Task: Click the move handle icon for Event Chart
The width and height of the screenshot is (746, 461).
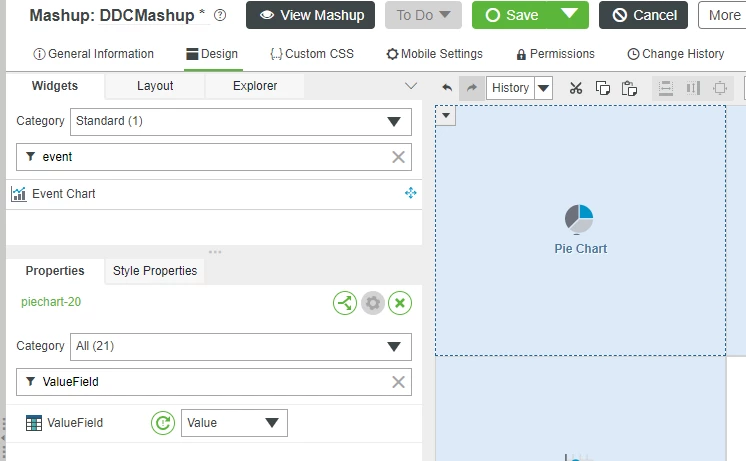Action: (x=411, y=193)
